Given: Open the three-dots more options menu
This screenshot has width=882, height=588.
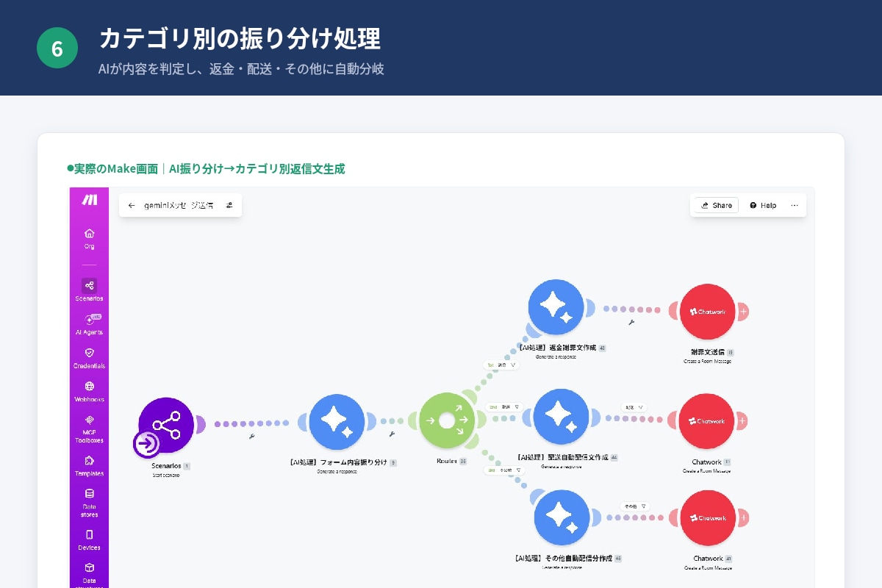Looking at the screenshot, I should (x=795, y=205).
